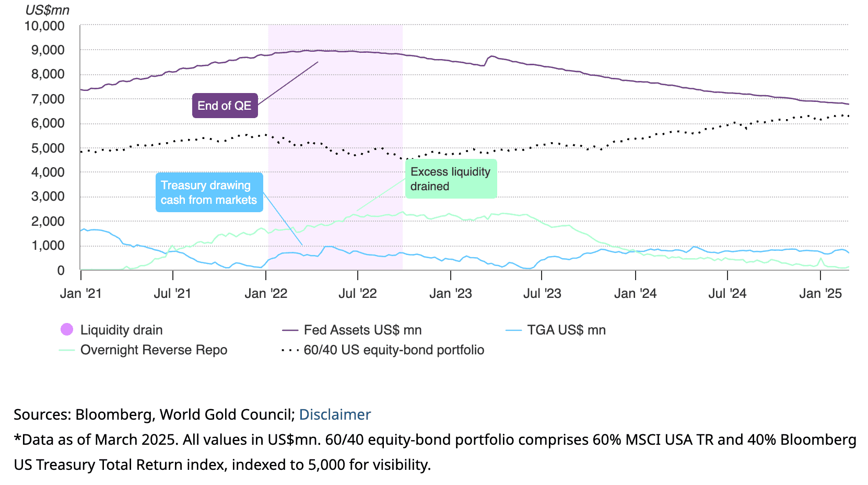Click Treasury drawing cash from markets label

pos(209,192)
